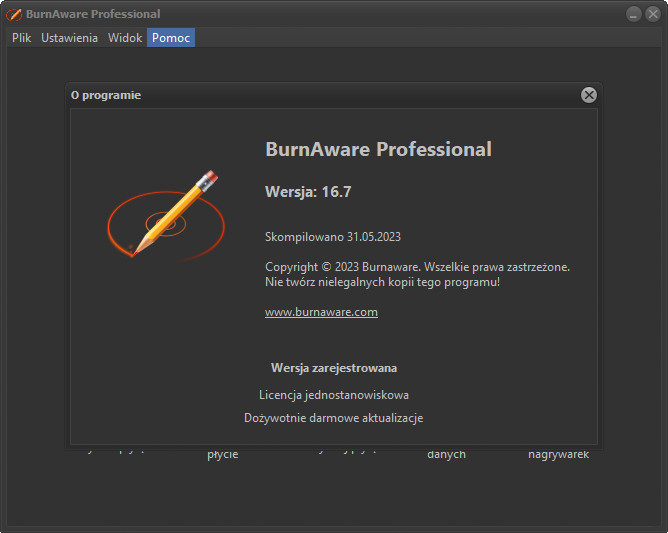The image size is (668, 533).
Task: Open the Ustawienia menu
Action: [69, 38]
